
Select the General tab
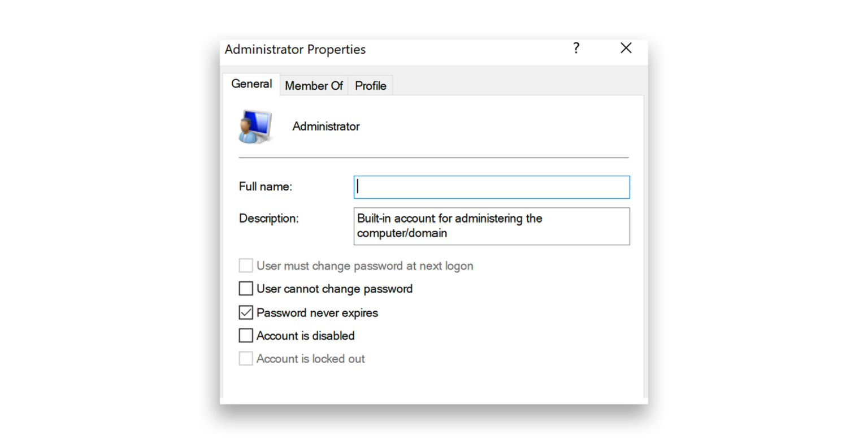click(x=251, y=84)
